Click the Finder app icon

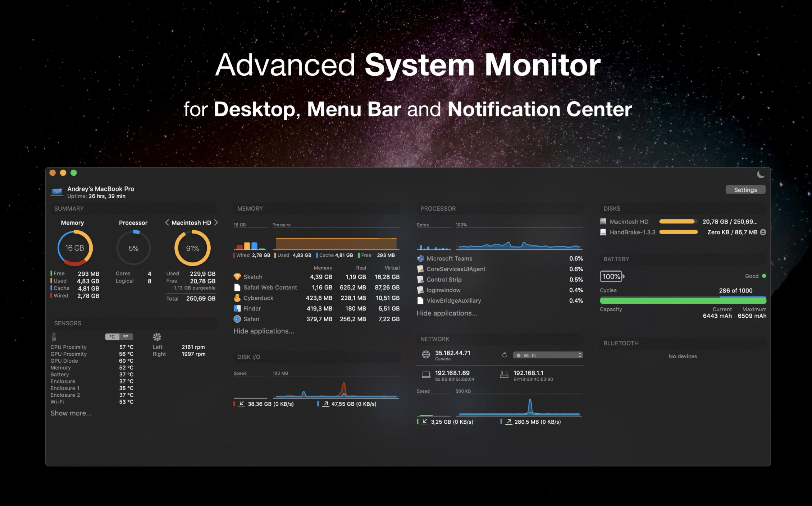point(237,308)
